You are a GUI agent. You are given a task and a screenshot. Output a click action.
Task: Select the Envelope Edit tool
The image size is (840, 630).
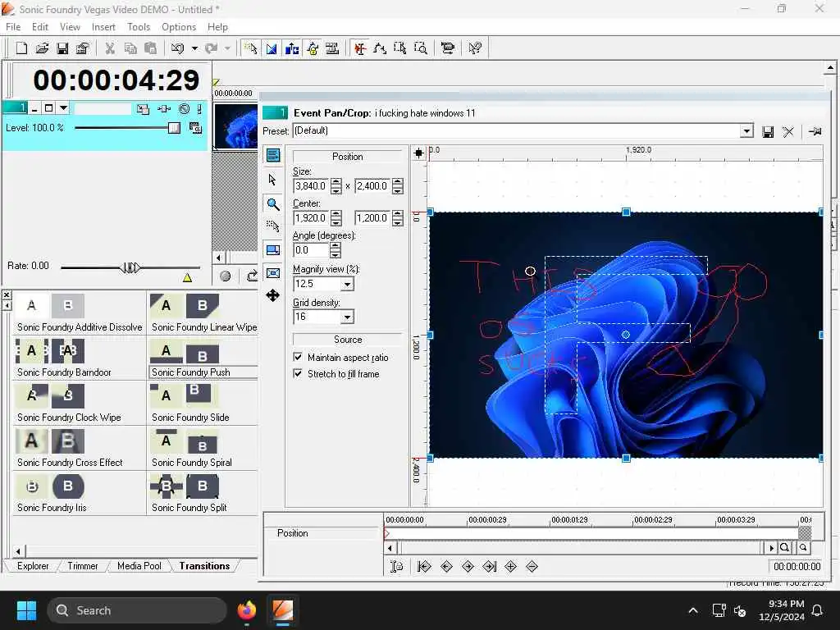click(x=380, y=48)
